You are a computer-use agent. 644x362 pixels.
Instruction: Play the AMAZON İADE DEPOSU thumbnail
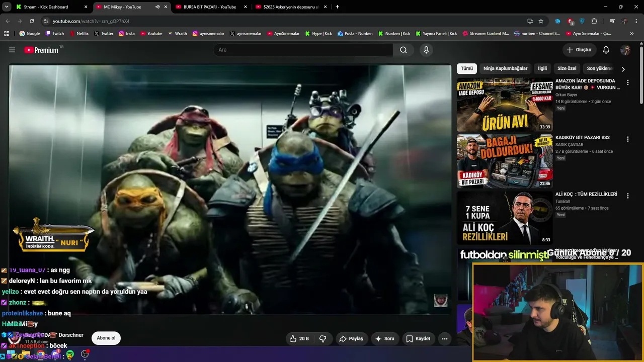coord(505,105)
